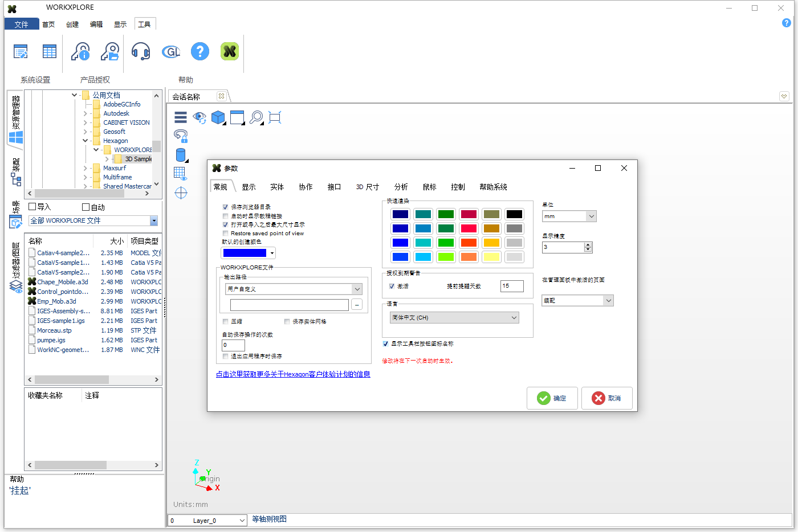Click the eye refresh visibility icon
The image size is (798, 532).
pos(199,117)
